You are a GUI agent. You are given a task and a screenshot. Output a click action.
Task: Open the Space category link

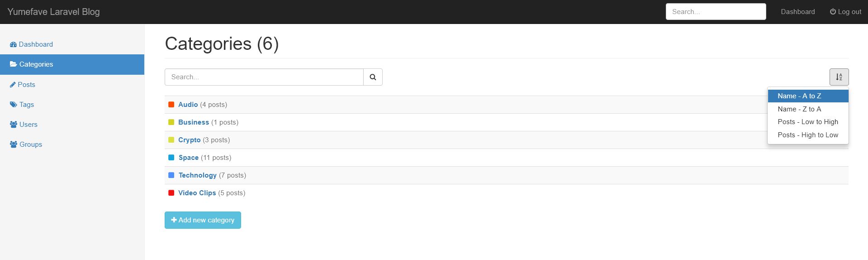click(x=189, y=158)
